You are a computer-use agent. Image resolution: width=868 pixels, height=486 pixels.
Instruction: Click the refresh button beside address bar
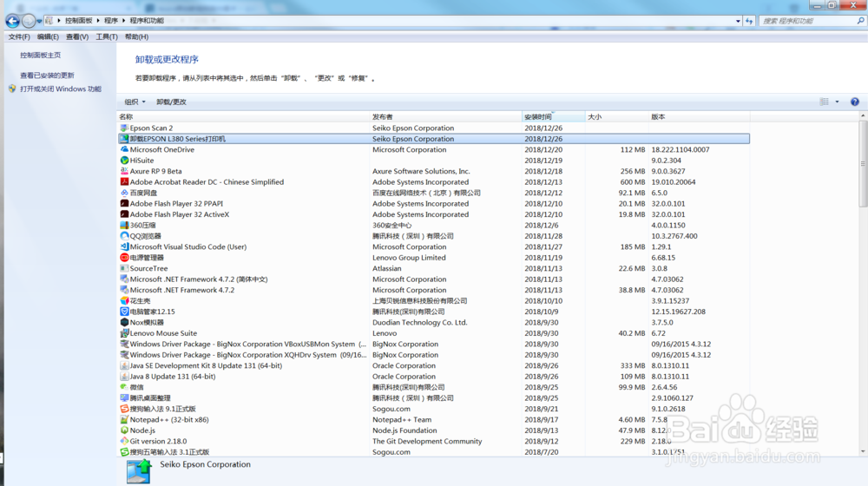[749, 21]
